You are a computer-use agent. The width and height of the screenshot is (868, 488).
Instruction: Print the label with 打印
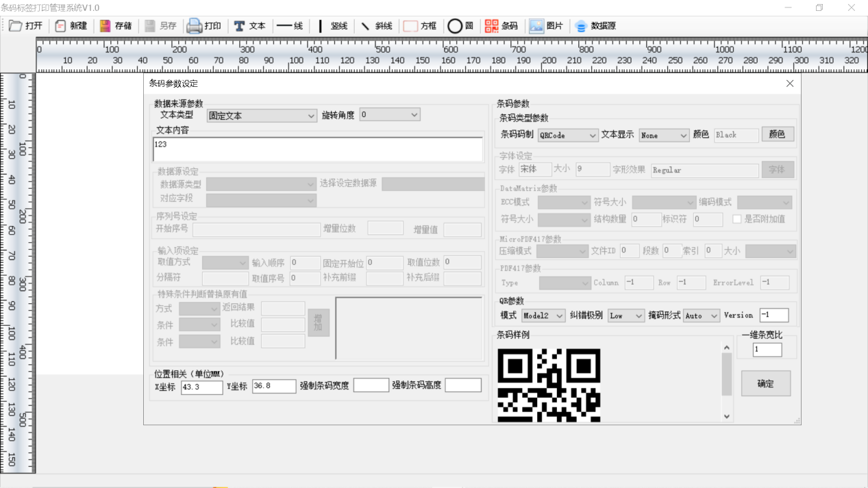(205, 26)
